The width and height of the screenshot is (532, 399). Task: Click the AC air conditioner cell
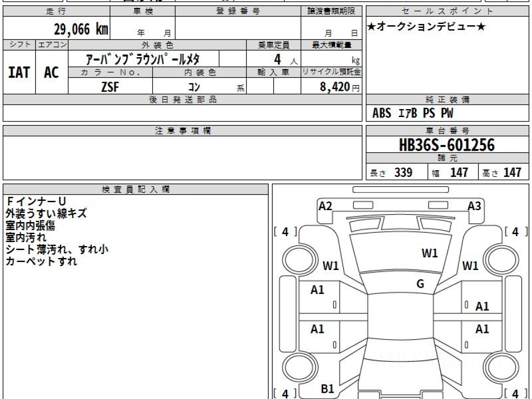click(x=51, y=73)
